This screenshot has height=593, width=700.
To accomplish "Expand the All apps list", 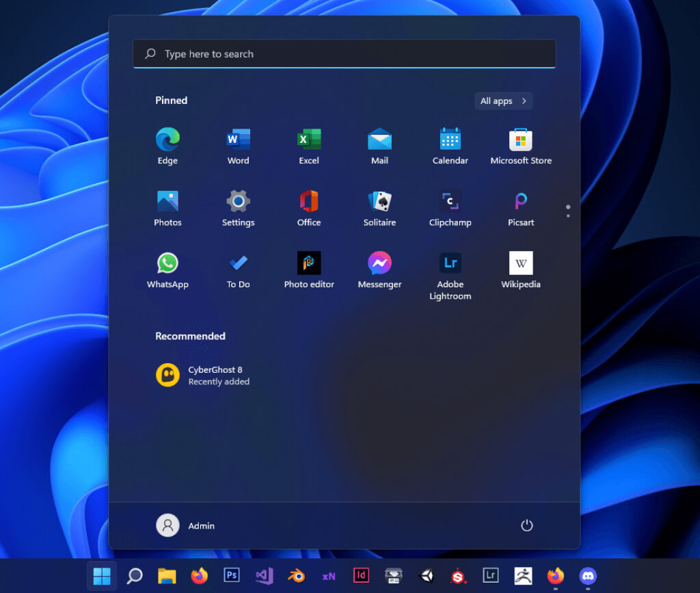I will point(503,101).
